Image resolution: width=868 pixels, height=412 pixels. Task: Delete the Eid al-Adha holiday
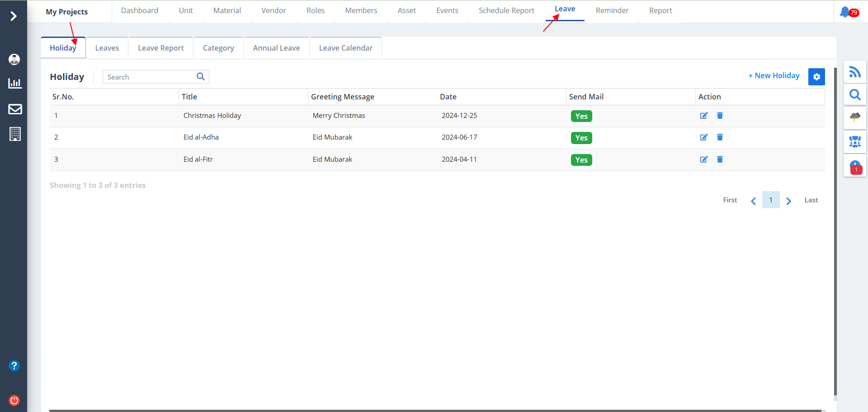(x=720, y=137)
